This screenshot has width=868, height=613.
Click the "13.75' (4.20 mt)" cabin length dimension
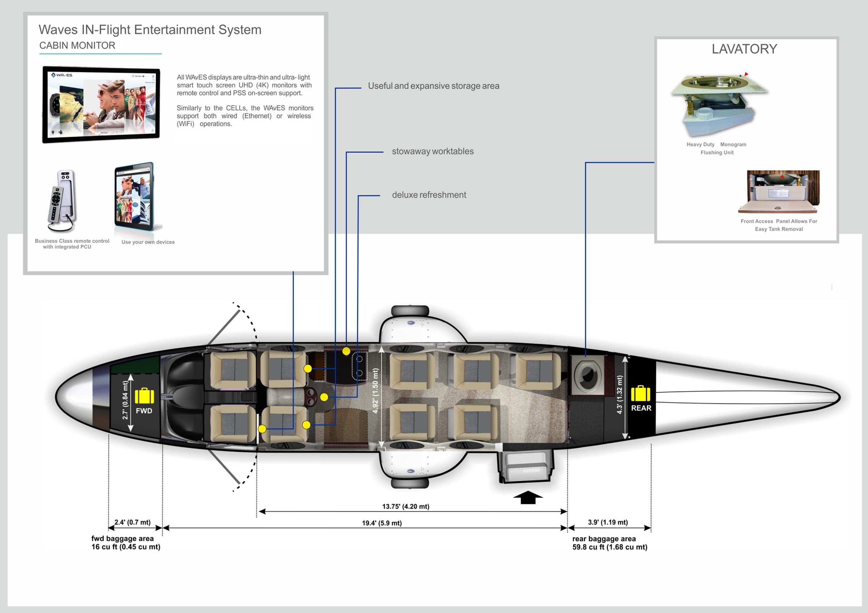[406, 506]
